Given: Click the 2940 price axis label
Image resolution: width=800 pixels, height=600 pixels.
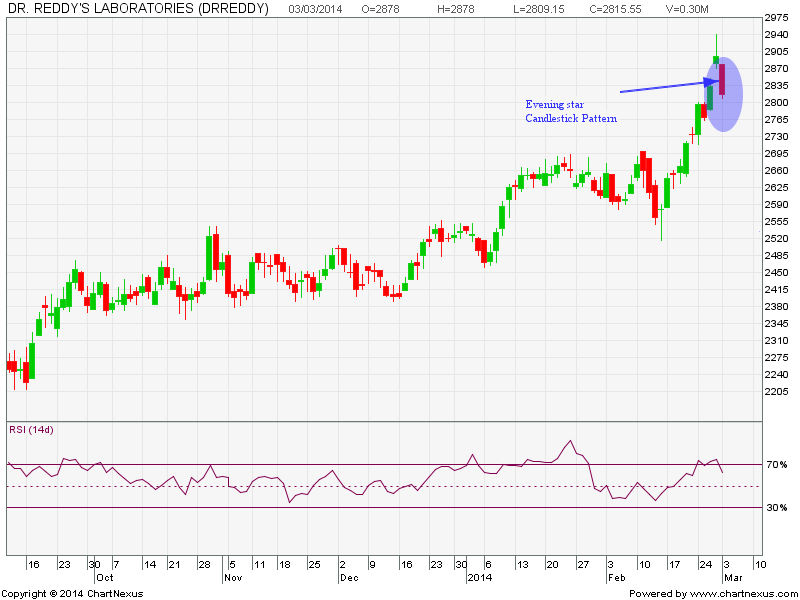Looking at the screenshot, I should click(x=777, y=34).
